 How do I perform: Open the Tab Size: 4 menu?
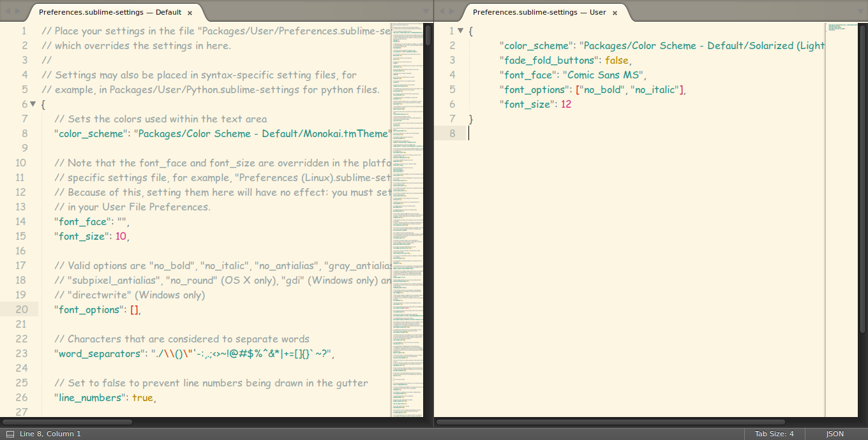(x=774, y=434)
